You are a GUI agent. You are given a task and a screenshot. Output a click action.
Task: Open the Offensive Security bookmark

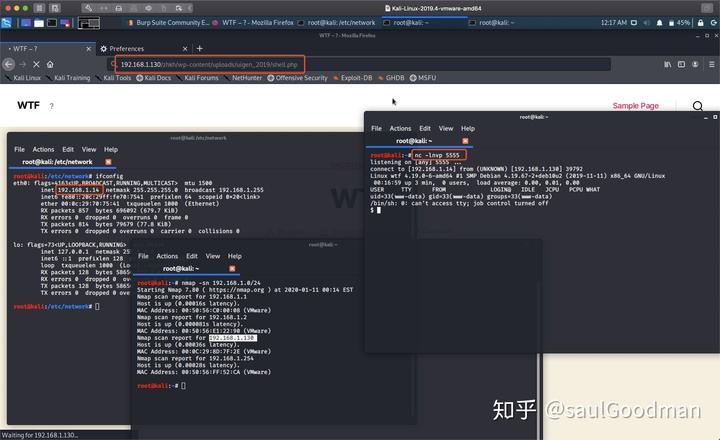pos(298,78)
